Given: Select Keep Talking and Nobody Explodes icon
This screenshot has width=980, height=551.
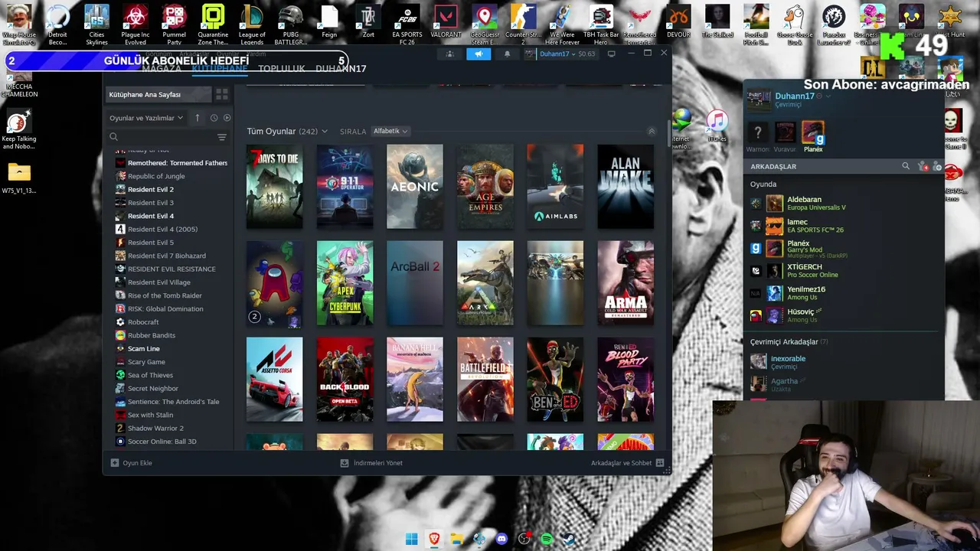Looking at the screenshot, I should [18, 131].
